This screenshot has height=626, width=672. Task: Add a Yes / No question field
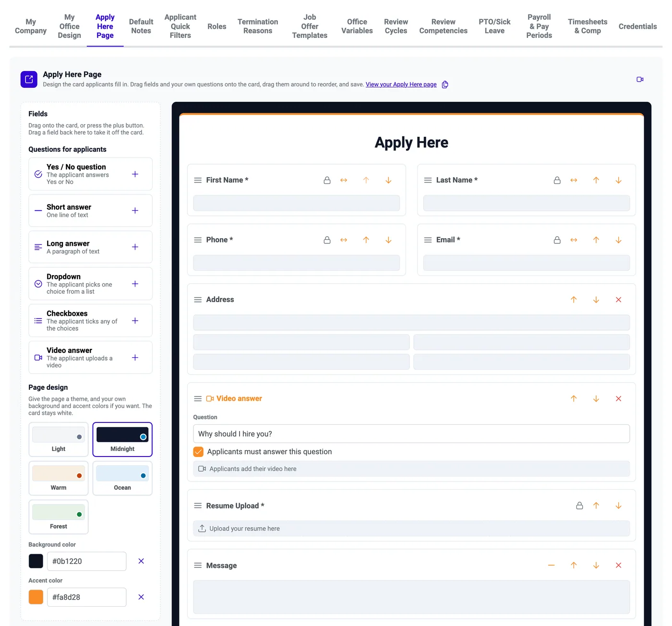click(135, 174)
